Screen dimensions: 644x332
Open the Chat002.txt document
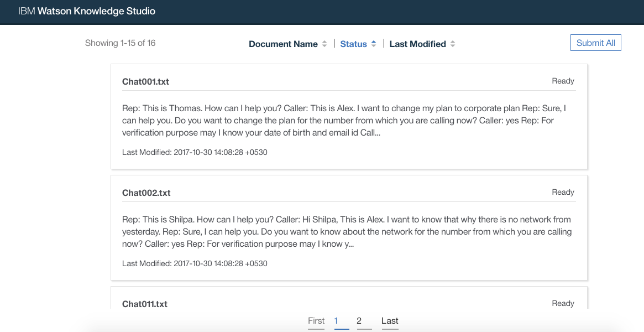pos(146,193)
